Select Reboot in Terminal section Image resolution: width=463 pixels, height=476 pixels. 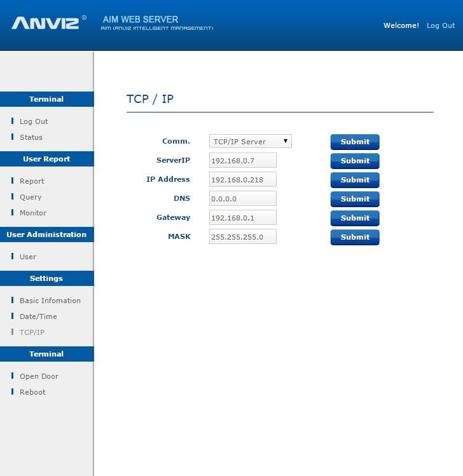click(32, 392)
